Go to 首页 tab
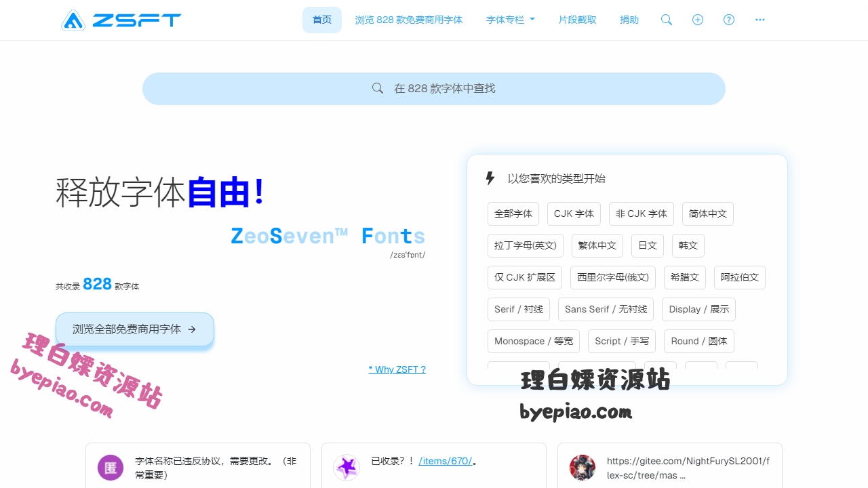 click(322, 20)
